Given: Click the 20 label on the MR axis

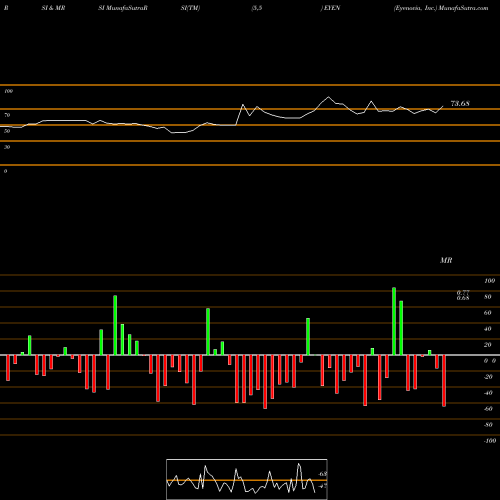Looking at the screenshot, I should click(487, 345).
